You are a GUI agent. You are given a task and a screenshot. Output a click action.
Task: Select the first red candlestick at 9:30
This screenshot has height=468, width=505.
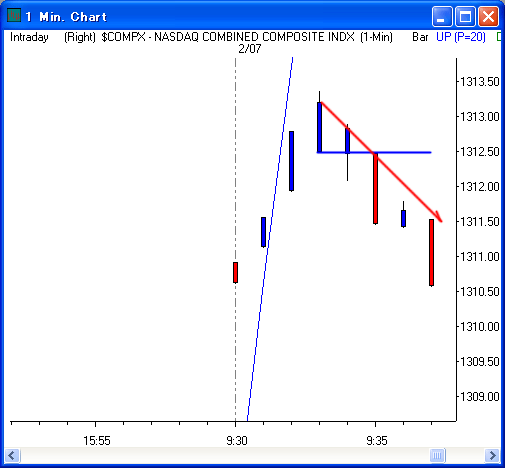pyautogui.click(x=235, y=272)
